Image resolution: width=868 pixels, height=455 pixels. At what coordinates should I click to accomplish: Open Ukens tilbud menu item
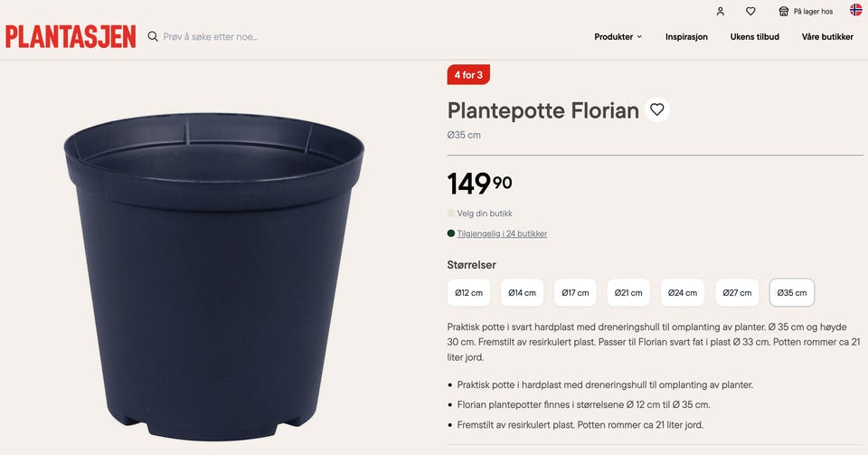pyautogui.click(x=754, y=36)
